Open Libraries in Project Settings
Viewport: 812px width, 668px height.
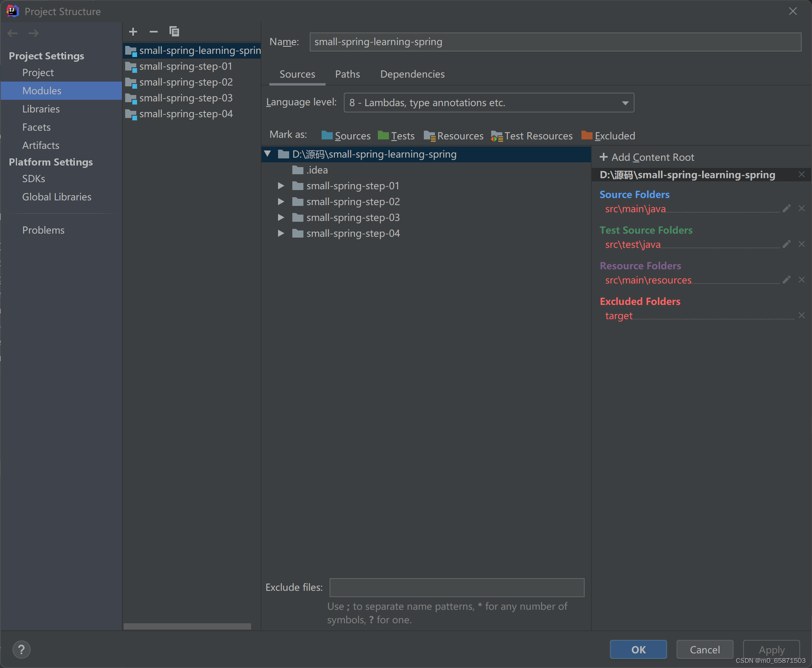41,109
